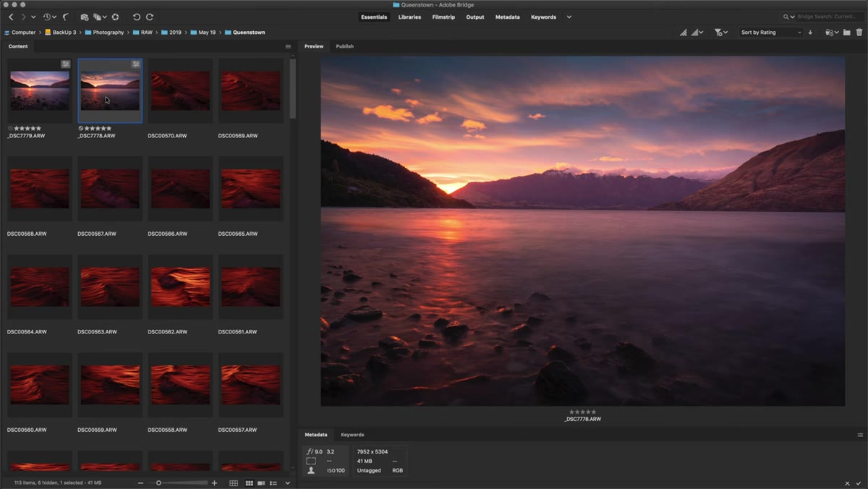Open filter items by rating dropdown

coord(720,33)
